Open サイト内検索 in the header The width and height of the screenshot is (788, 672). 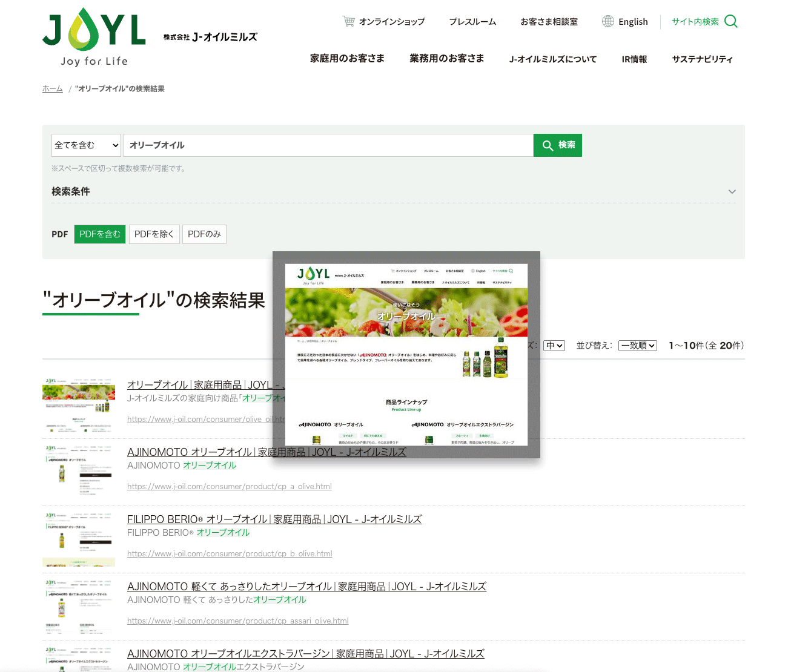tap(695, 22)
